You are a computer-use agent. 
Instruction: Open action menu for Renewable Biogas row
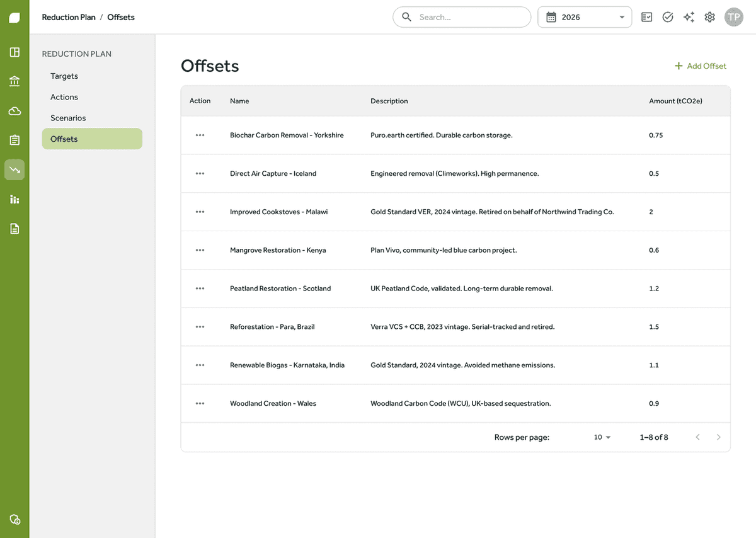[x=200, y=365]
